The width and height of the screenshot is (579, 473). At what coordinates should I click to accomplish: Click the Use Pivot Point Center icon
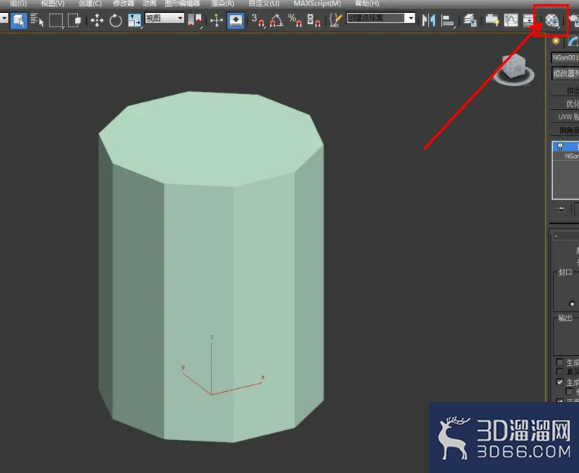pos(195,20)
